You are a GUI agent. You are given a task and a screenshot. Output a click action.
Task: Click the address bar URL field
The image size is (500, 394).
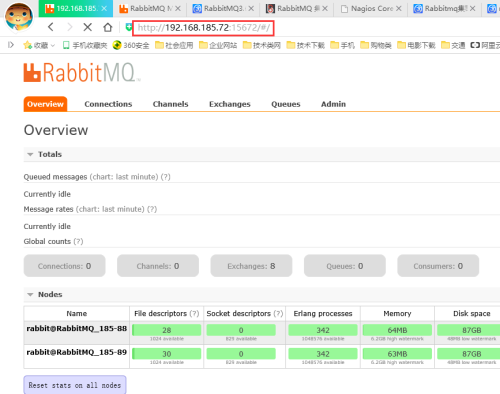[203, 28]
